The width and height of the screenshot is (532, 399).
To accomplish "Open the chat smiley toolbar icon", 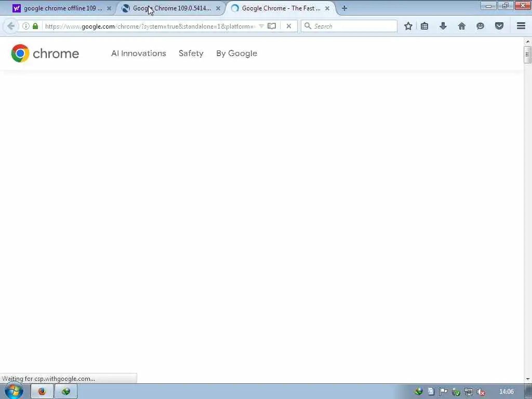I will pos(480,26).
